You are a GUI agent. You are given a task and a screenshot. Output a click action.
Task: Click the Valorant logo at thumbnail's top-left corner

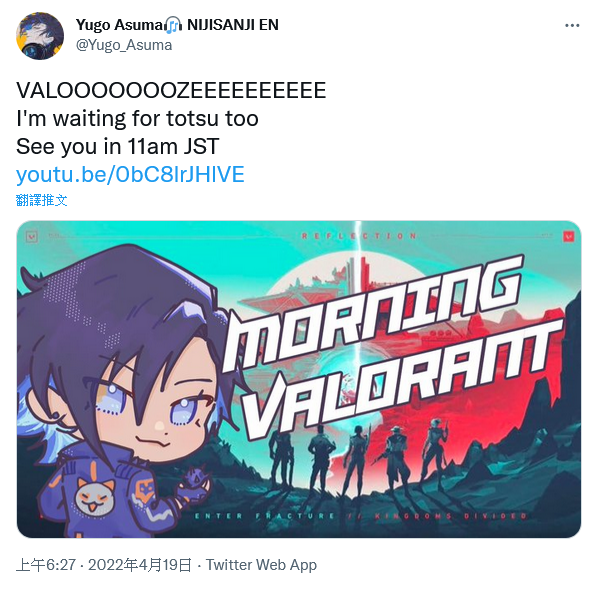point(32,237)
